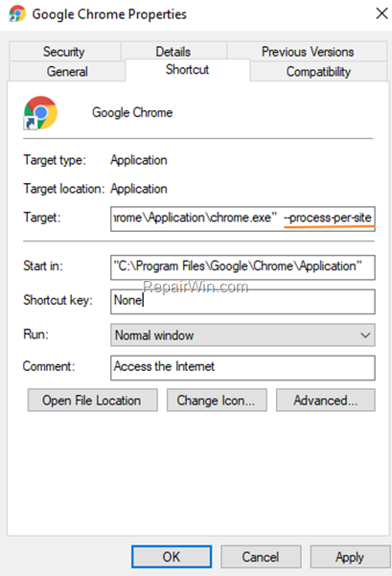
Task: Click the Open File Location button
Action: click(x=93, y=400)
